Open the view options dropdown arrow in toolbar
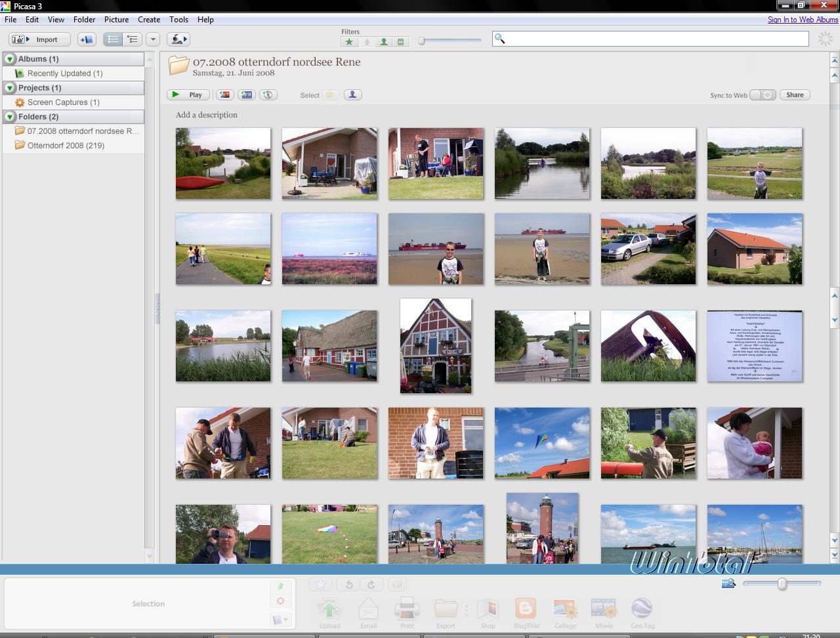Viewport: 840px width, 638px height. (153, 39)
